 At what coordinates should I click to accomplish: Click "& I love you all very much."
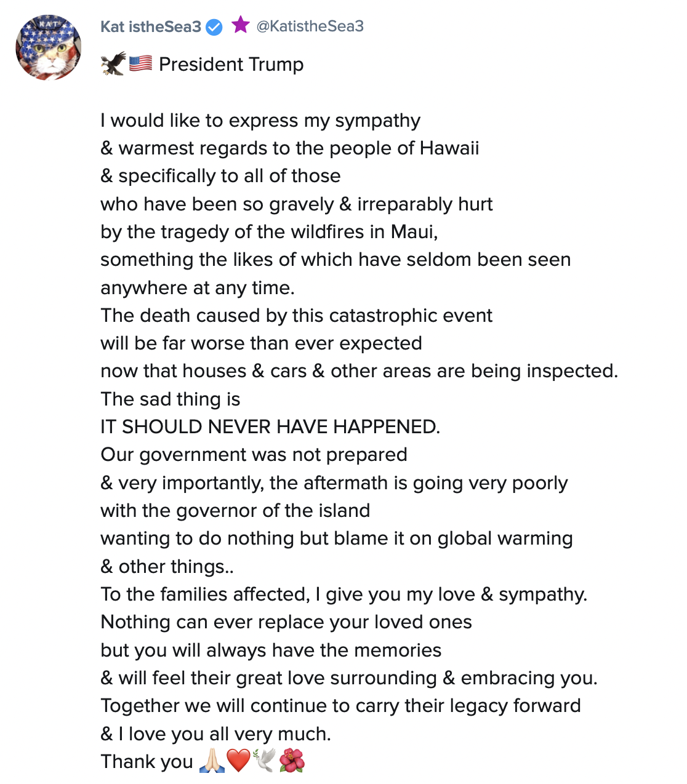tap(215, 734)
